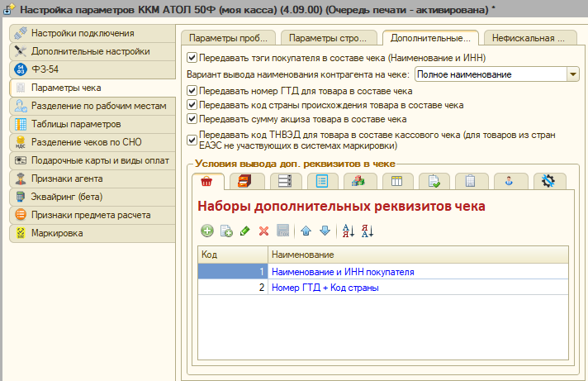Screen dimensions: 588x381
Task: Select the Дополнительные... tab
Action: click(x=430, y=38)
